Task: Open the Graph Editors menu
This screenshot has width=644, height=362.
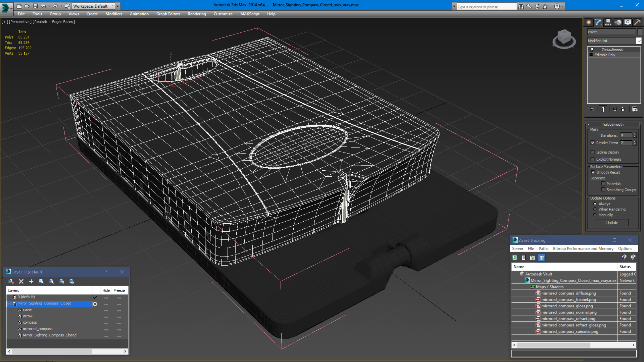Action: tap(168, 14)
